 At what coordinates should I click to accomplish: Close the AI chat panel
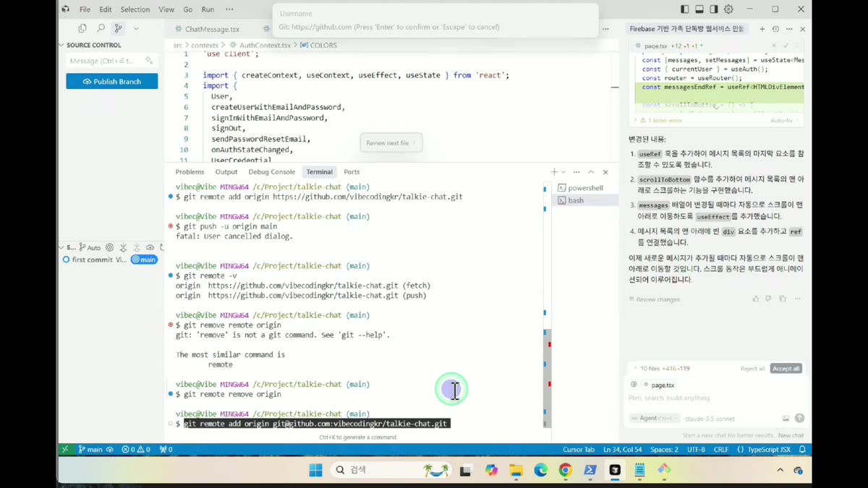(x=803, y=29)
